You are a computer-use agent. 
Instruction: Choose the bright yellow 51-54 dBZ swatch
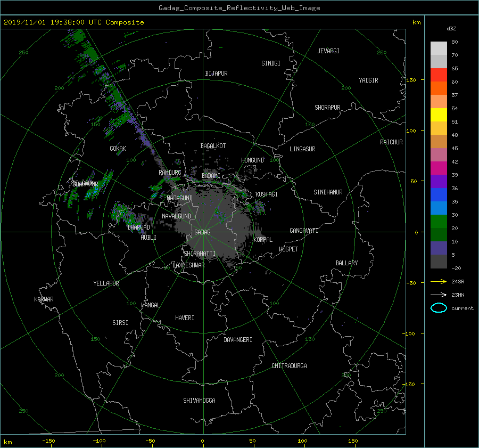tap(439, 115)
